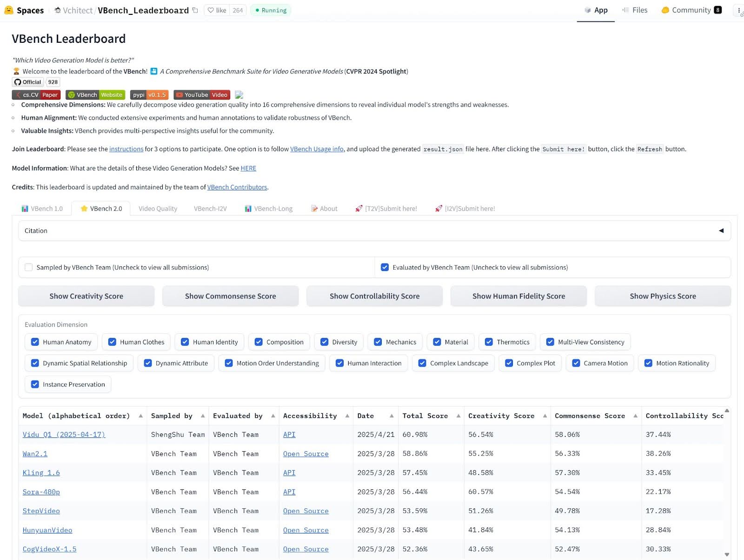Select the App tab
Screen dimensions: 744x560
tap(596, 10)
